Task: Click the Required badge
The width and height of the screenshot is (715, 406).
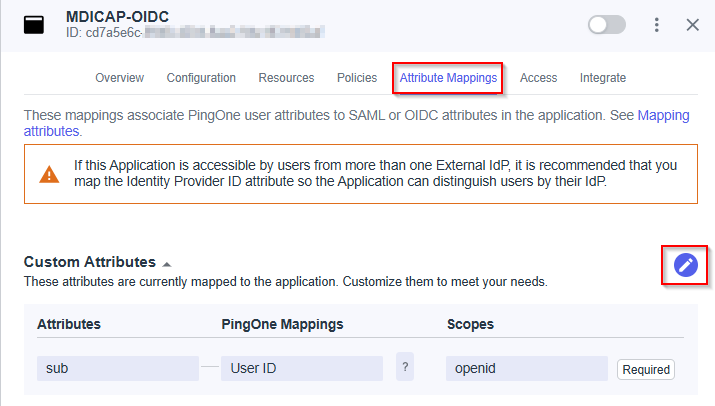Action: click(646, 369)
